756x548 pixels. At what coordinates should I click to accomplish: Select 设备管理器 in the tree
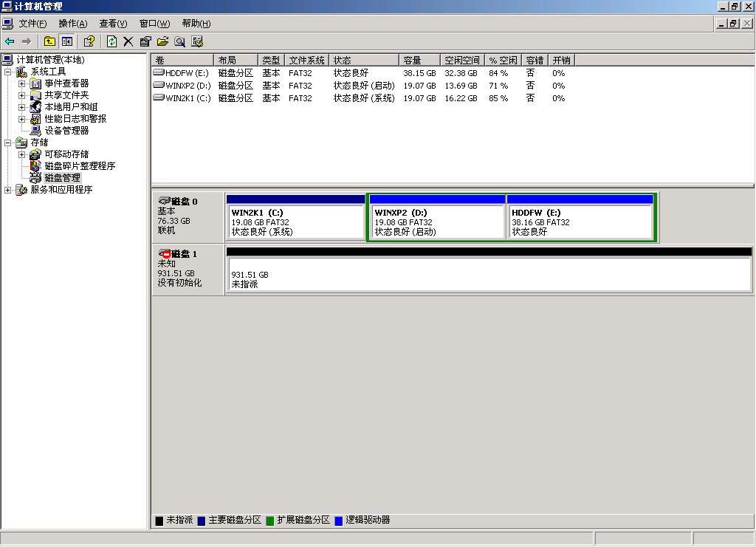pos(66,131)
